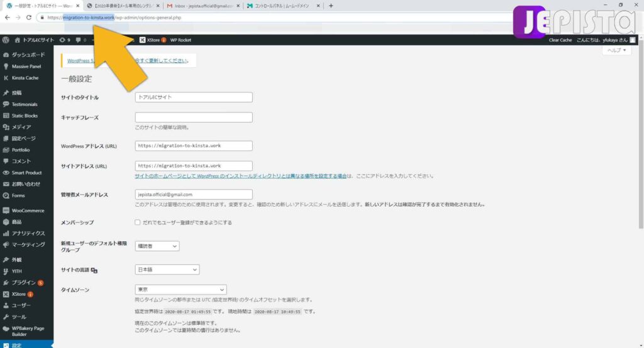Click the XStore icon in admin bar
The width and height of the screenshot is (644, 348).
click(143, 40)
